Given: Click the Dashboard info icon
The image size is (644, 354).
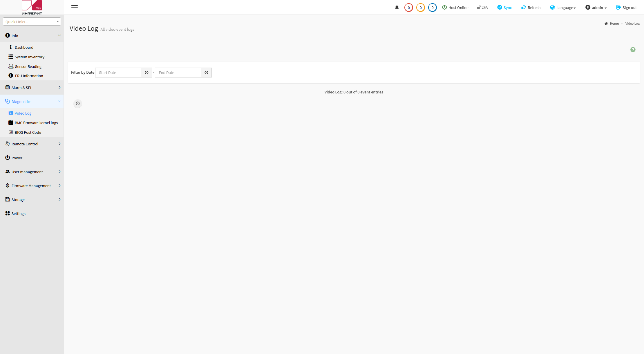Looking at the screenshot, I should click(11, 47).
